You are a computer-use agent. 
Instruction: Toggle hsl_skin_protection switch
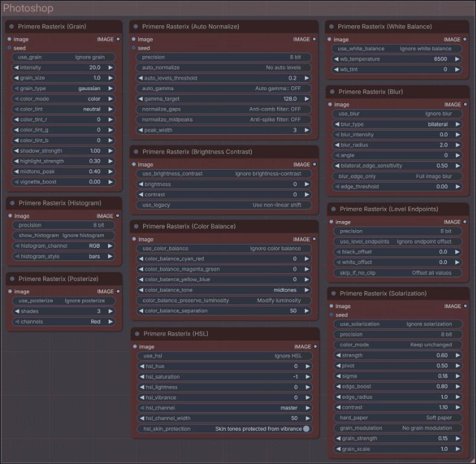[225, 429]
